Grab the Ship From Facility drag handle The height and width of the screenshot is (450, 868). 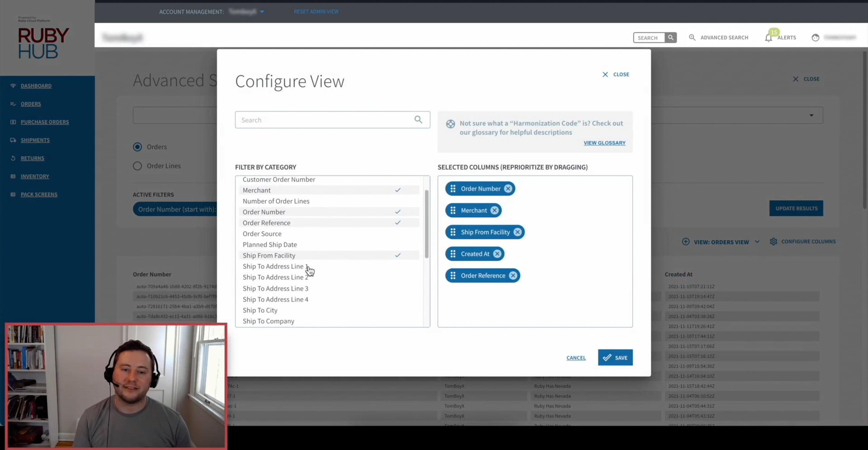[x=453, y=232]
